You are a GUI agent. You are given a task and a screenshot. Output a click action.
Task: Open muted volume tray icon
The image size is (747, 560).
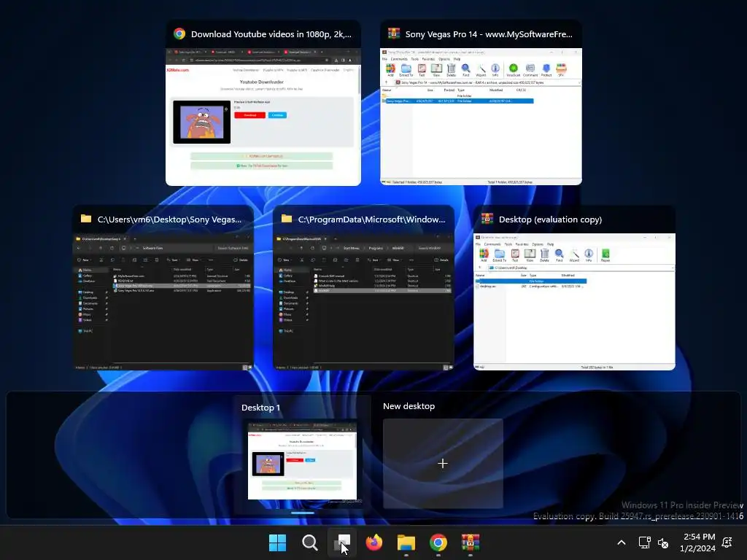click(662, 542)
